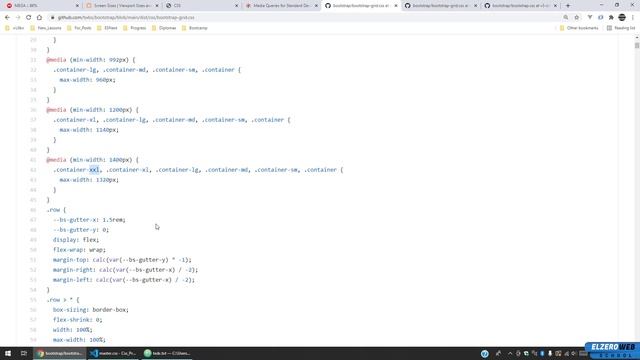Open Task View on the taskbar

[24, 353]
